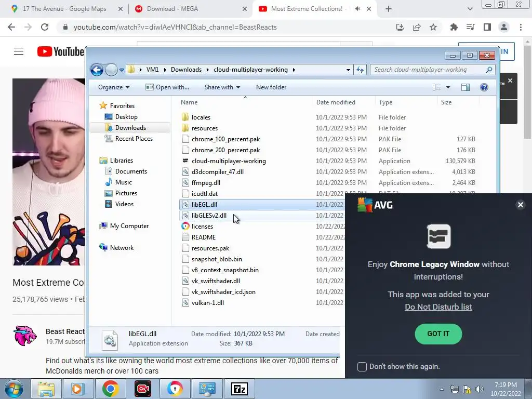Open the Do Not Disturb list link
The image size is (532, 399).
(438, 307)
